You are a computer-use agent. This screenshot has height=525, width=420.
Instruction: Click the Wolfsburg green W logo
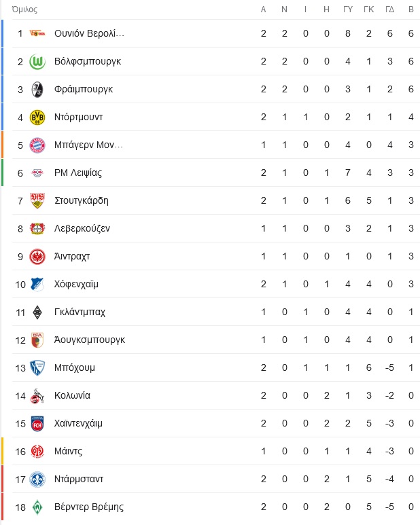point(37,62)
